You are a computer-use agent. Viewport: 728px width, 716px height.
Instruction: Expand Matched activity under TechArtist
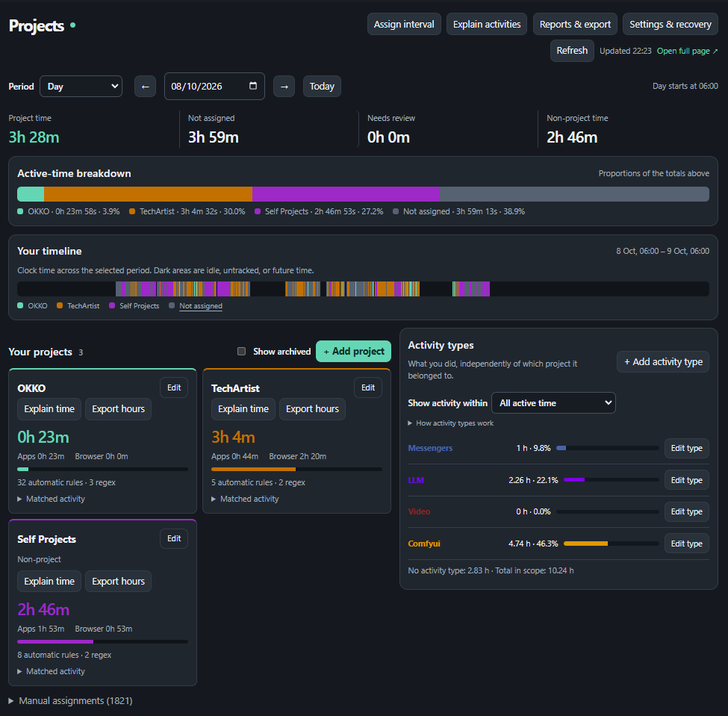coord(245,499)
